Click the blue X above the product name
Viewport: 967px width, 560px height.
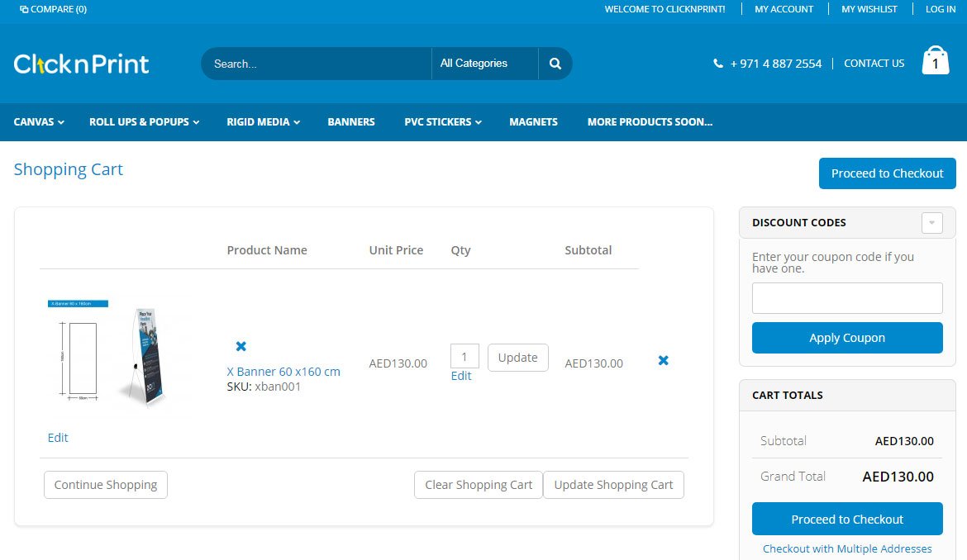pos(241,346)
